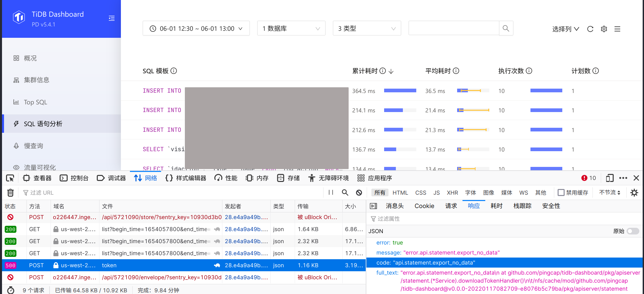Image resolution: width=644 pixels, height=294 pixels.
Task: Click the execution count bar of first row
Action: pyautogui.click(x=546, y=91)
